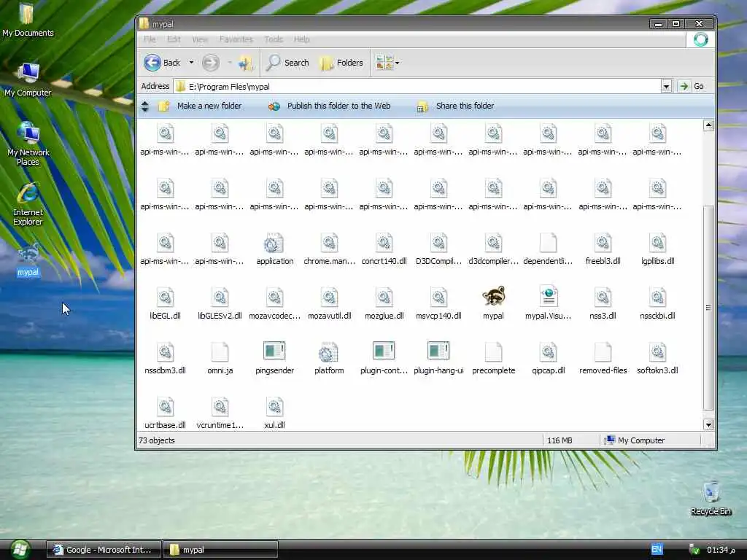Select the omni.ja file
Image resolution: width=747 pixels, height=560 pixels.
[220, 357]
